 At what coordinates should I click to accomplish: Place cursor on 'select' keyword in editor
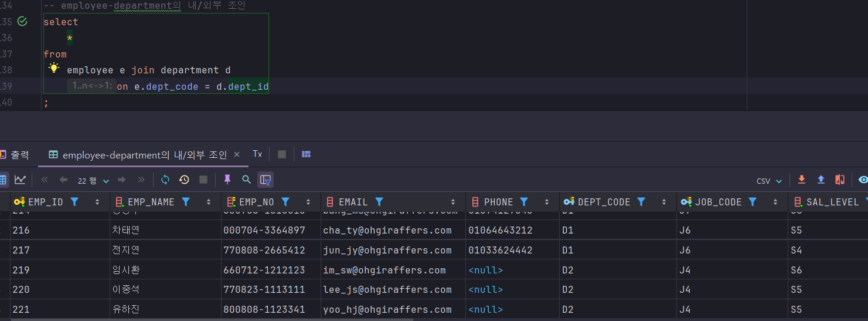[60, 22]
